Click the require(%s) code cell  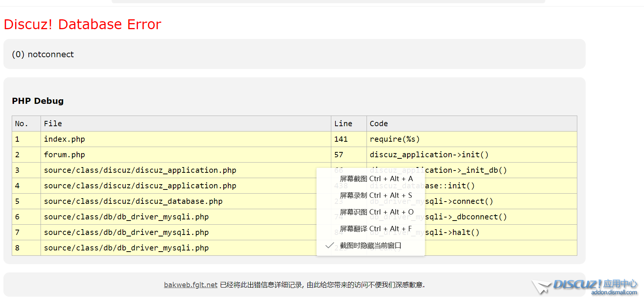point(395,139)
